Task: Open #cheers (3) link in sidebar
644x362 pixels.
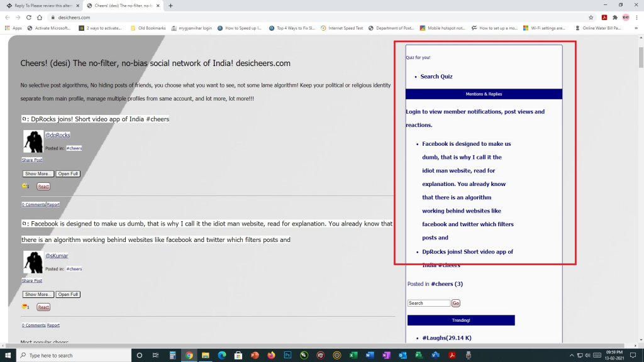Action: click(447, 283)
